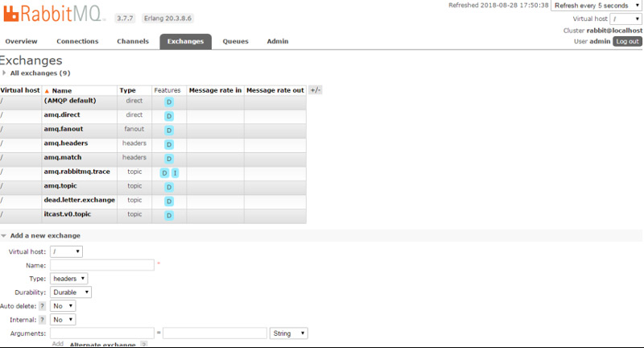The width and height of the screenshot is (644, 348).
Task: Click the D feature badge of amq.headers
Action: click(169, 145)
